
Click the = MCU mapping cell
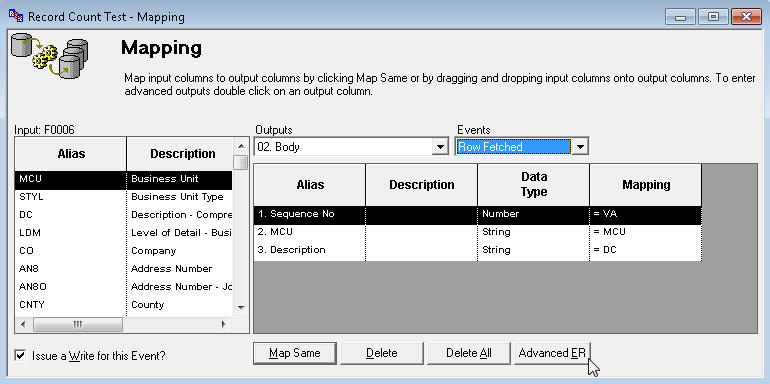click(x=645, y=233)
